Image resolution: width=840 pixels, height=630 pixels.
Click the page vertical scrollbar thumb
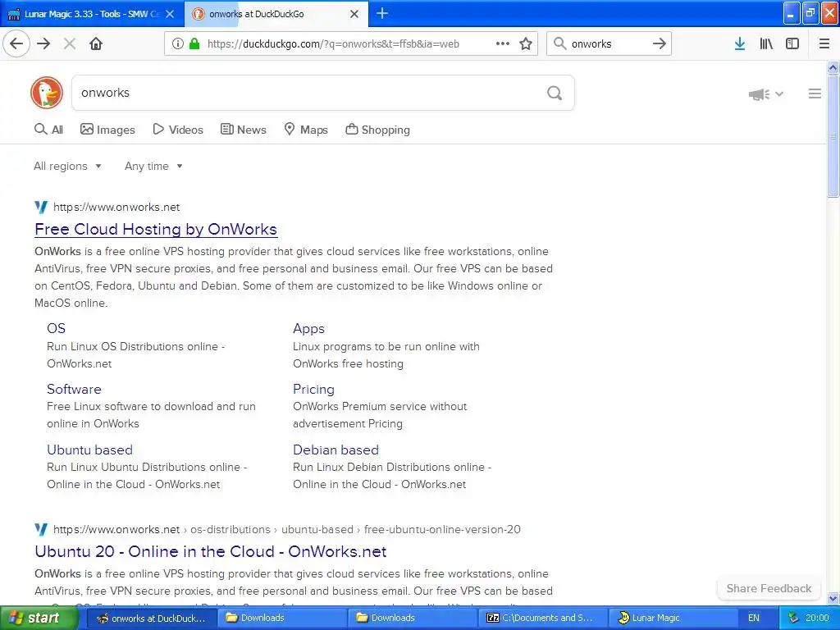(833, 137)
